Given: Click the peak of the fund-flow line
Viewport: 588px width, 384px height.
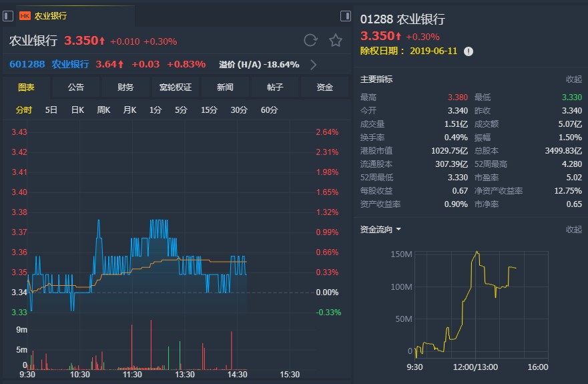Looking at the screenshot, I should point(477,252).
